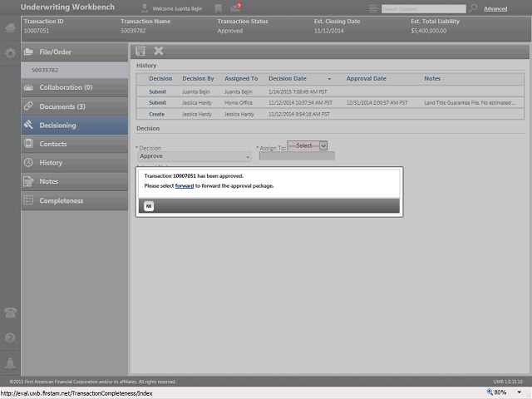The height and width of the screenshot is (399, 532).
Task: Open the bookmark icon in header
Action: [218, 8]
